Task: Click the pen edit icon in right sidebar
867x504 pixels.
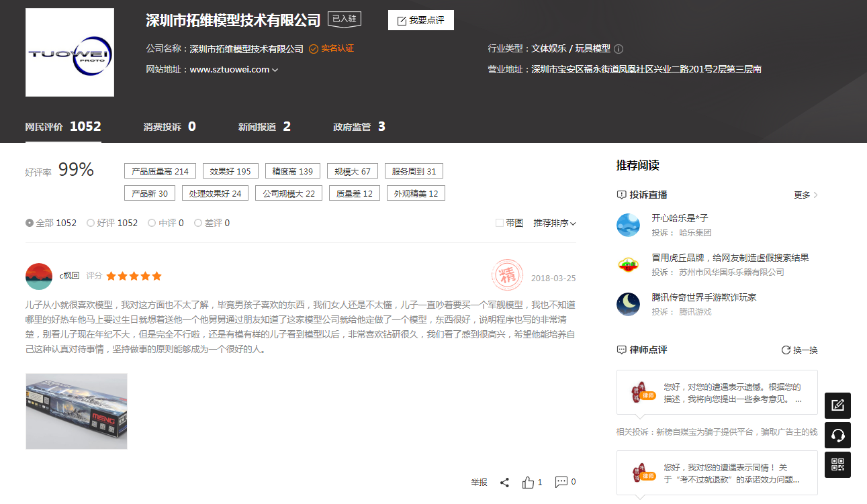Action: (x=837, y=405)
